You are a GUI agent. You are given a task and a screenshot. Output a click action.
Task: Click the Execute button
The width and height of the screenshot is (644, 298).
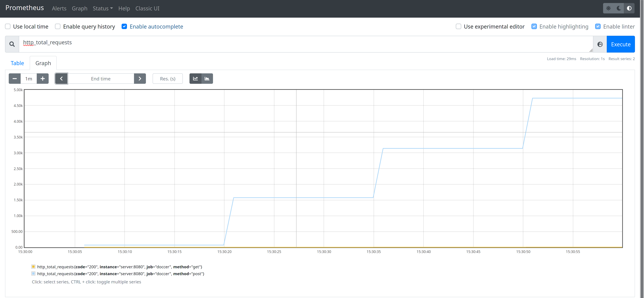[621, 44]
